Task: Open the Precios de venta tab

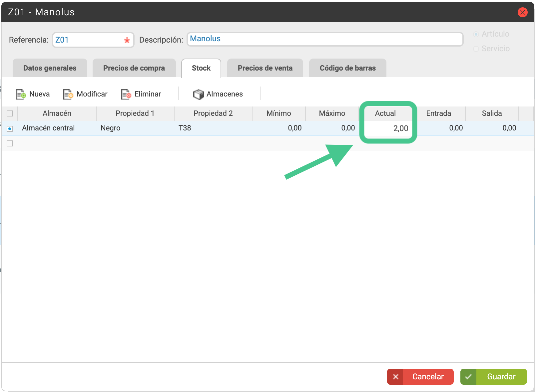Action: [x=265, y=68]
